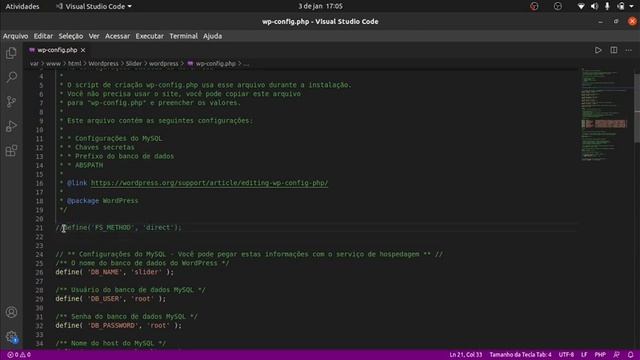Open the editor More Actions ellipsis
This screenshot has width=640, height=360.
click(629, 50)
